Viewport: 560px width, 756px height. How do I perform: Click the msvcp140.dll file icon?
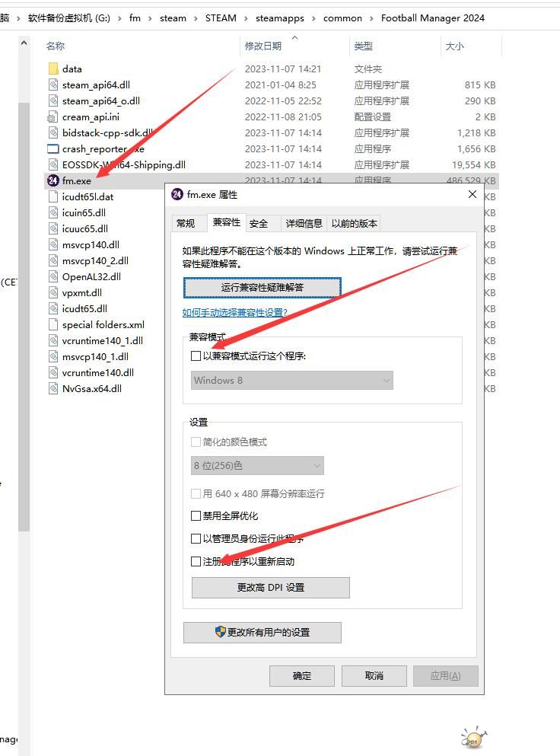pyautogui.click(x=53, y=244)
